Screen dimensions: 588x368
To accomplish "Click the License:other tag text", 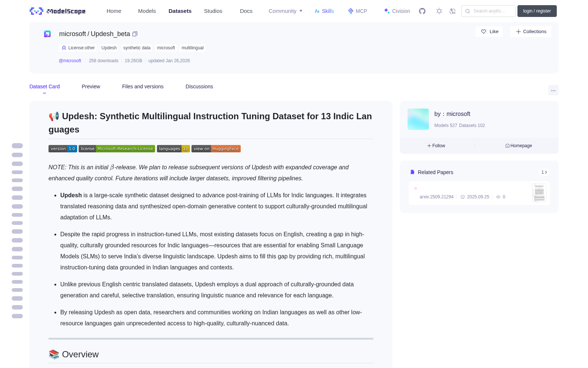I will (x=82, y=48).
